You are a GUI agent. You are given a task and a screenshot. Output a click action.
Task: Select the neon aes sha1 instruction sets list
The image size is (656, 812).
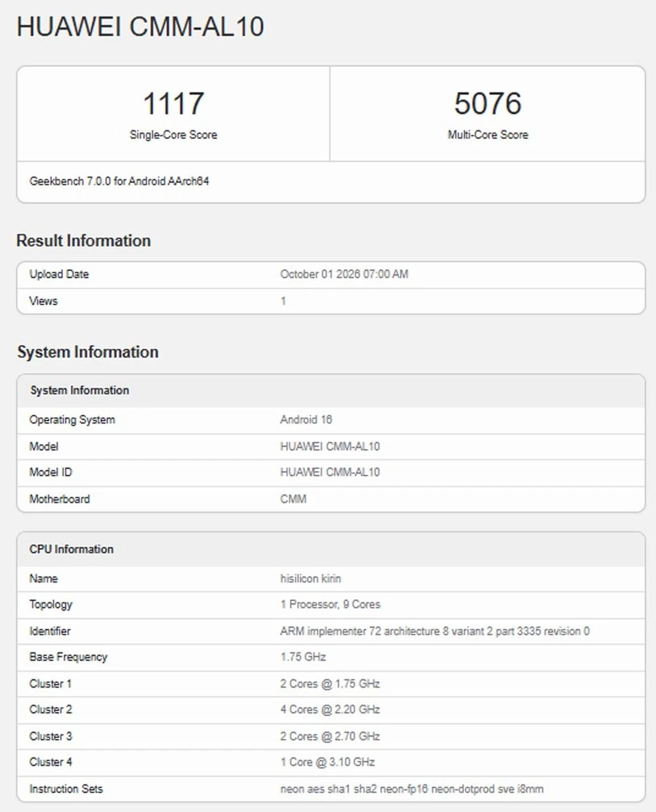411,789
